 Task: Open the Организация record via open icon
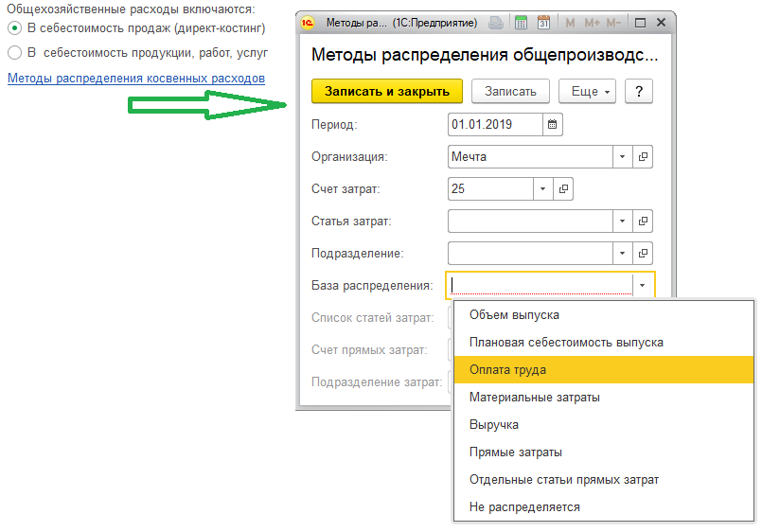(x=643, y=157)
